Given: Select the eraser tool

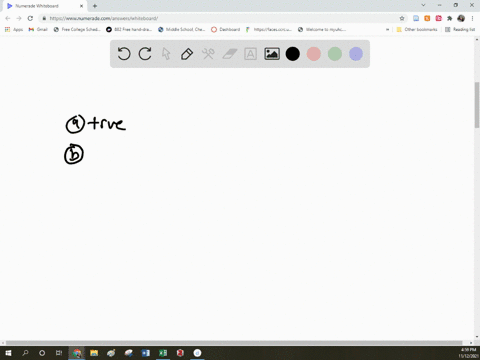Looking at the screenshot, I should [230, 54].
